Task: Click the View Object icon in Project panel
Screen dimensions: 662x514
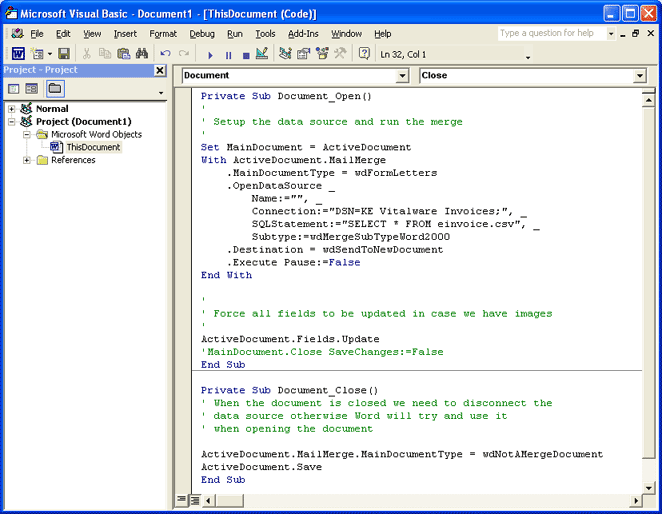Action: point(32,89)
